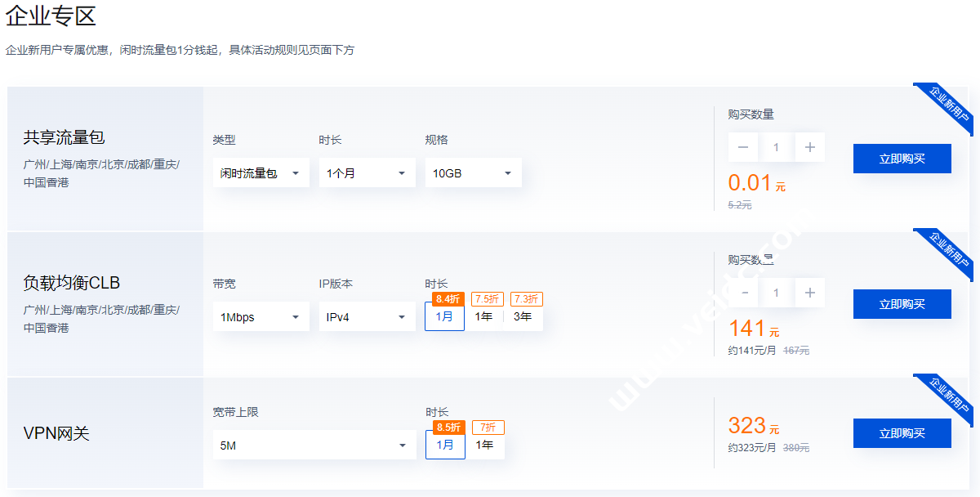Click quantity field in 共享流量包 row

pyautogui.click(x=776, y=147)
